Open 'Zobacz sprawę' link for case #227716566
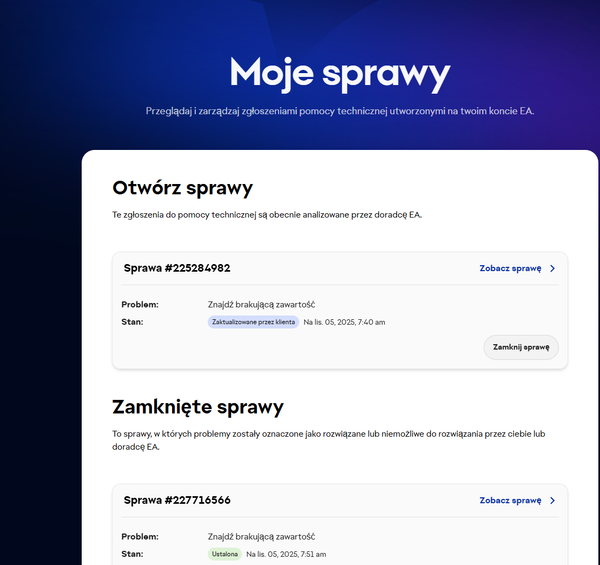Viewport: 600px width, 565px height. 510,500
